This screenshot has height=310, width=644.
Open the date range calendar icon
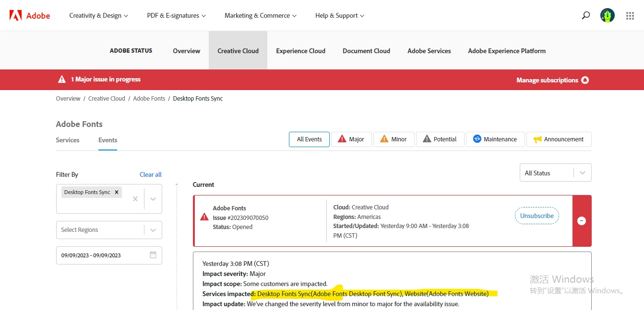pos(153,255)
